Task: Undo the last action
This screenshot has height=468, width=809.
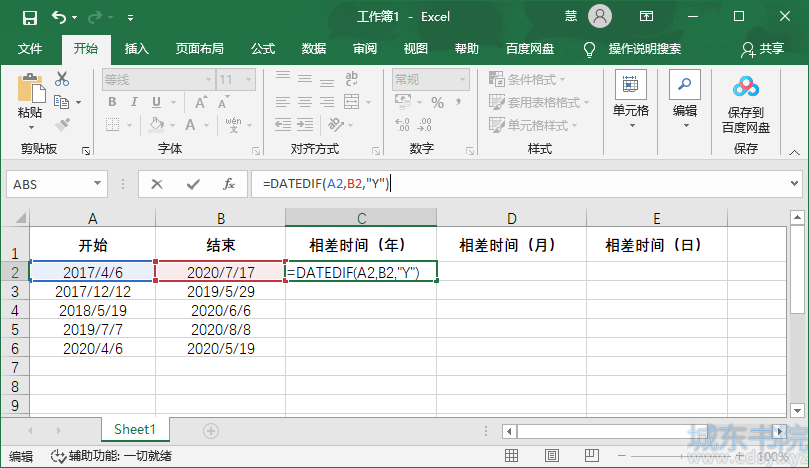Action: click(59, 18)
